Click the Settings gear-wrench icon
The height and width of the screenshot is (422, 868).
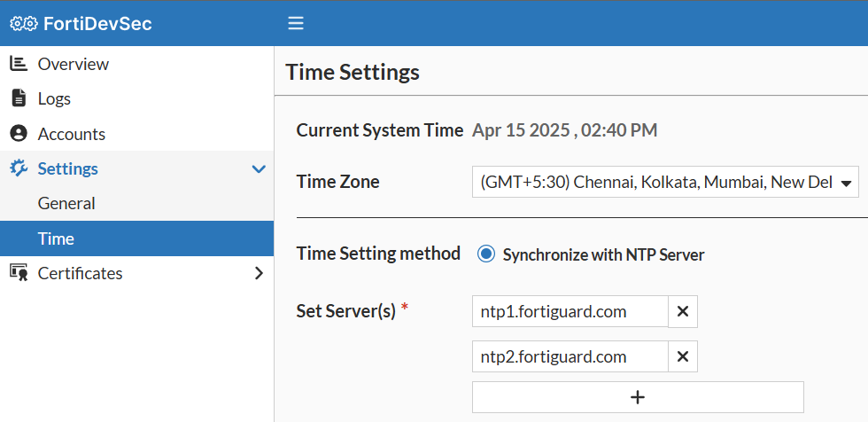click(19, 168)
